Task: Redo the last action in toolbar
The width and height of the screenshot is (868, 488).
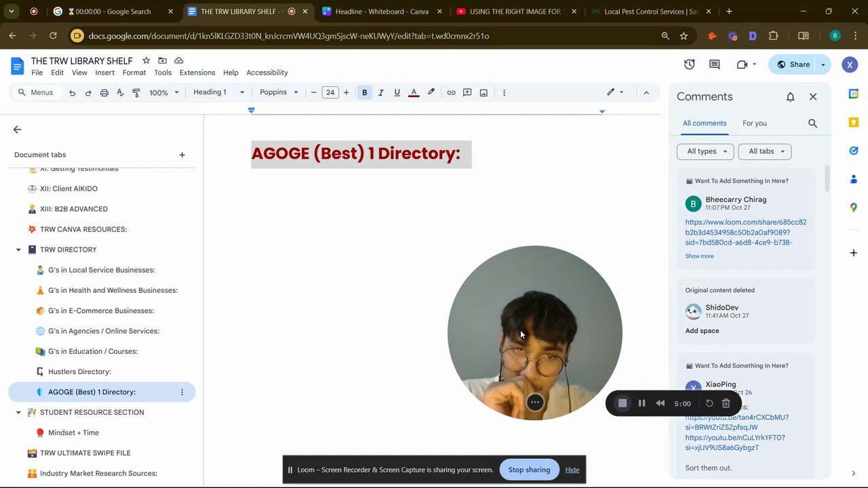Action: pos(88,93)
